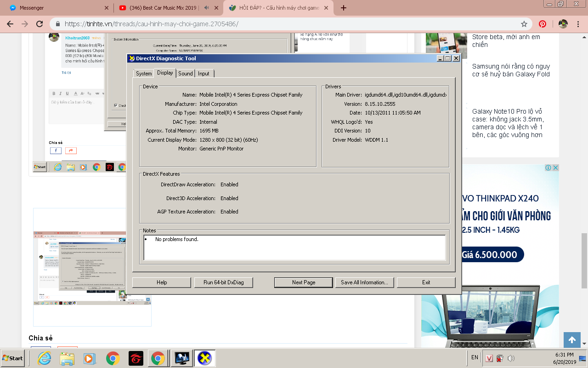Open Windows Media Player from taskbar
This screenshot has height=368, width=588.
[90, 358]
